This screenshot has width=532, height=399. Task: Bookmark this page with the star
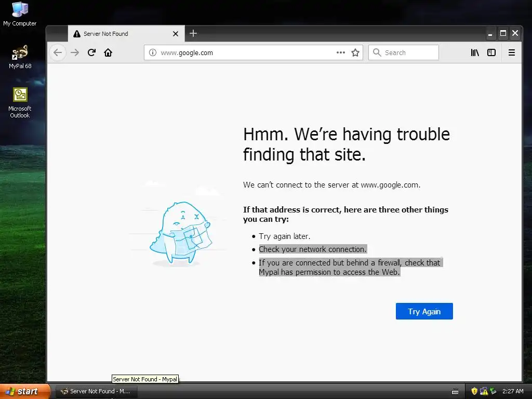coord(355,52)
